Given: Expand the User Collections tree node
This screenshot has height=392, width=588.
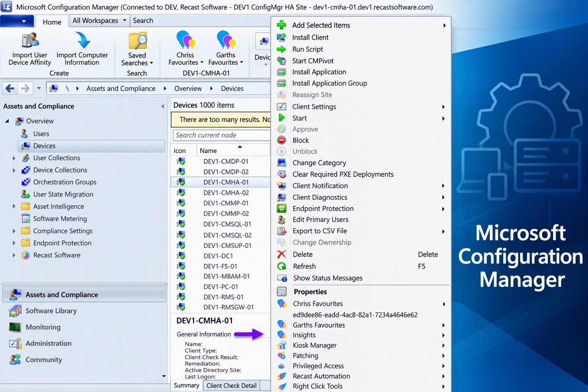Looking at the screenshot, I should tap(14, 158).
